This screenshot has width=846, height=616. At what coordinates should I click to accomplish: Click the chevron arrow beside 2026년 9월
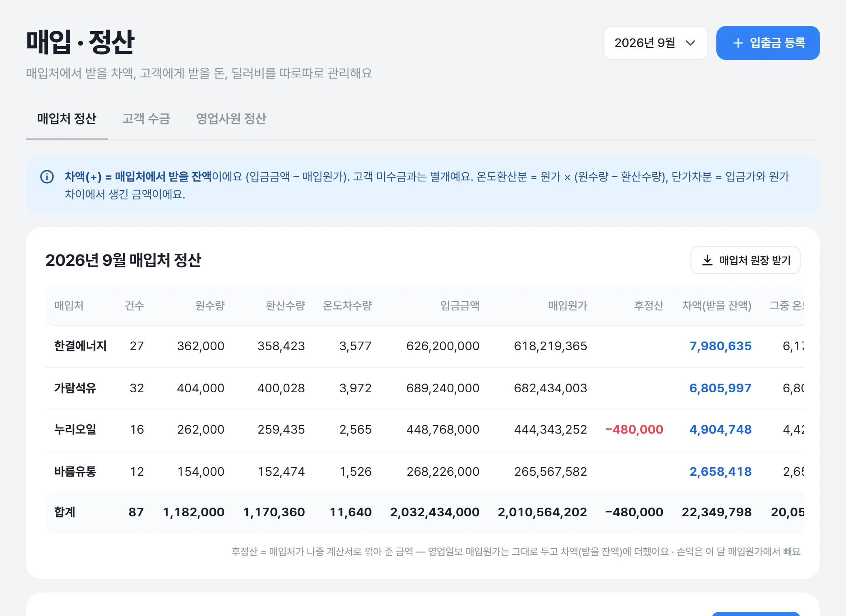coord(690,43)
